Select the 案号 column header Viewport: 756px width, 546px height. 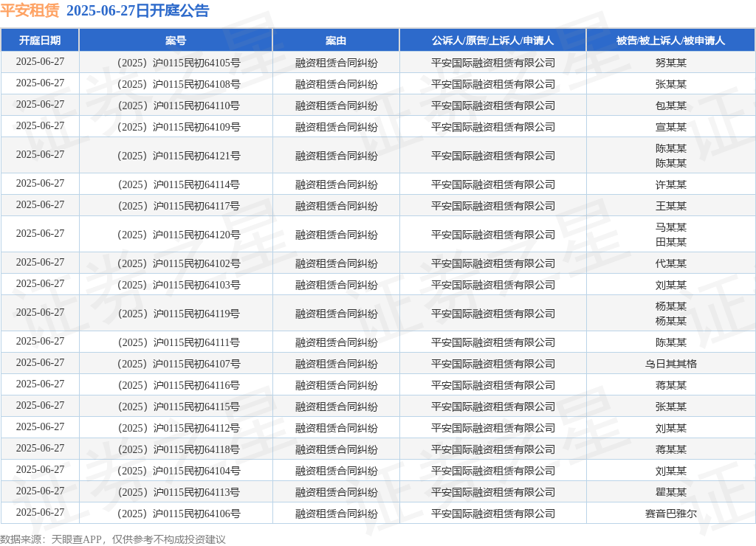coord(176,41)
